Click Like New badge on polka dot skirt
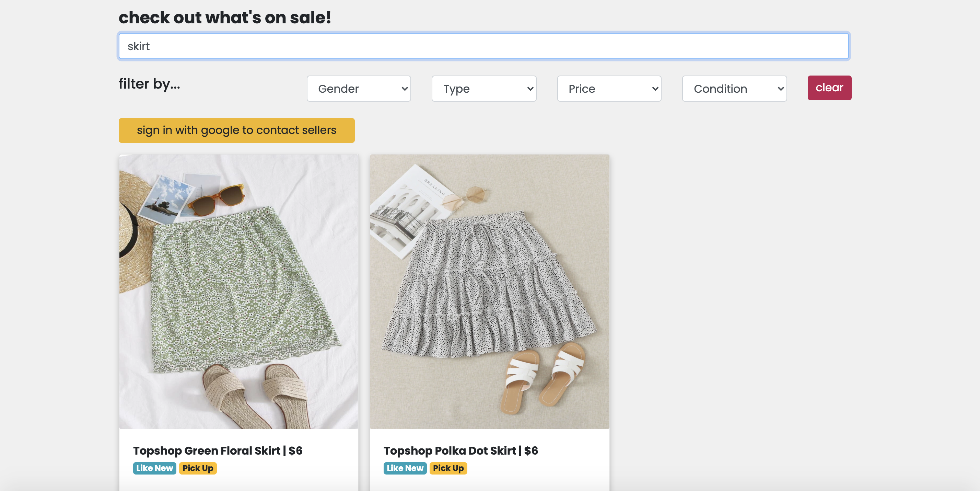The image size is (980, 491). (x=405, y=468)
